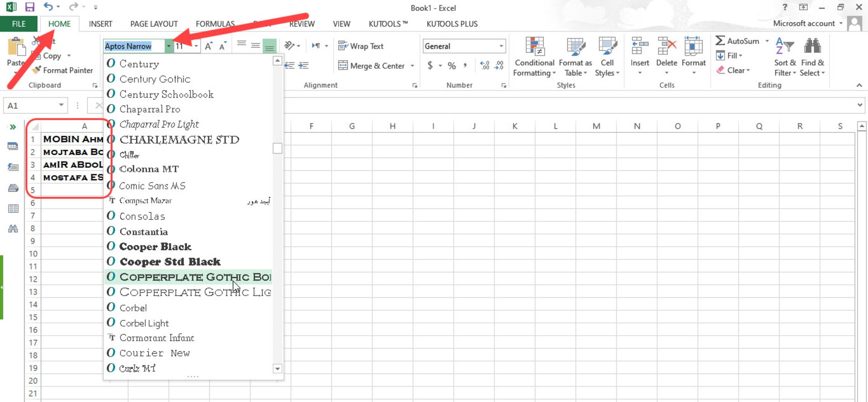Click the Orientation text angle icon

(289, 46)
